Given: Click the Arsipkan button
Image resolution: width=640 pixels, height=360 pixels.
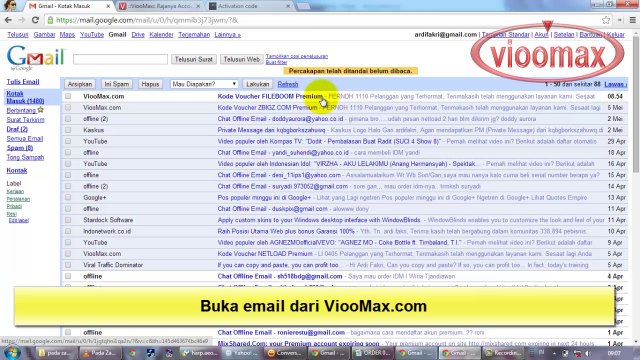Looking at the screenshot, I should pyautogui.click(x=80, y=84).
